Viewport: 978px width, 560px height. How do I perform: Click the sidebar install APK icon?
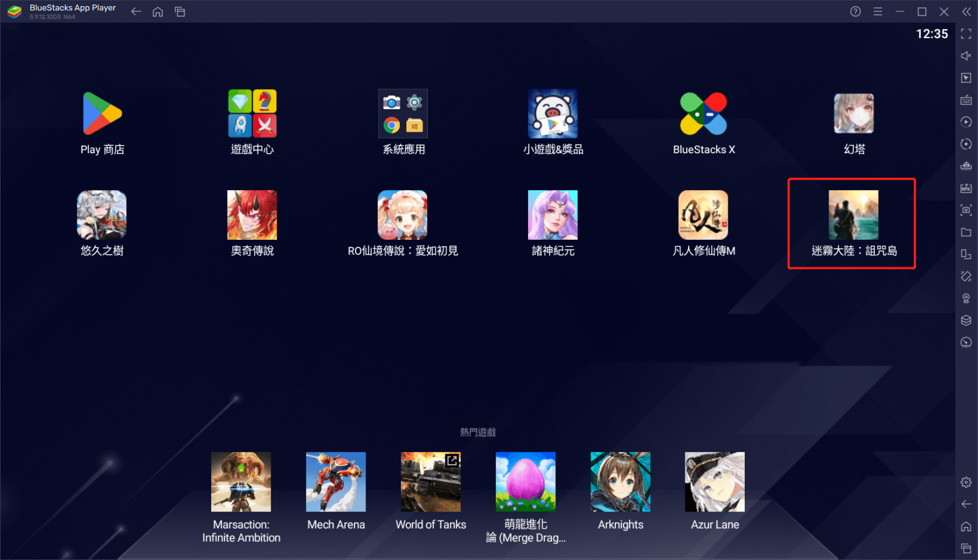(966, 188)
